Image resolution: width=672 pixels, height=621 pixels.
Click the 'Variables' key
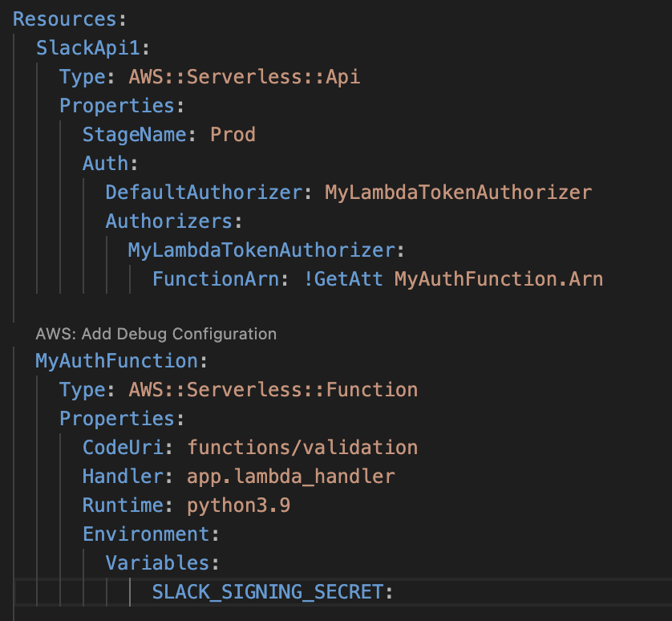coord(157,563)
